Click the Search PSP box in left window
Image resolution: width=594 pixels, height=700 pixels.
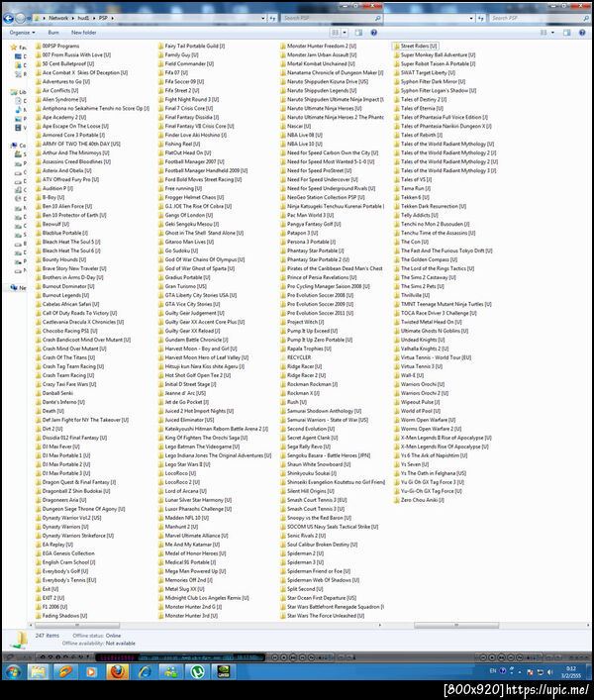pyautogui.click(x=332, y=18)
